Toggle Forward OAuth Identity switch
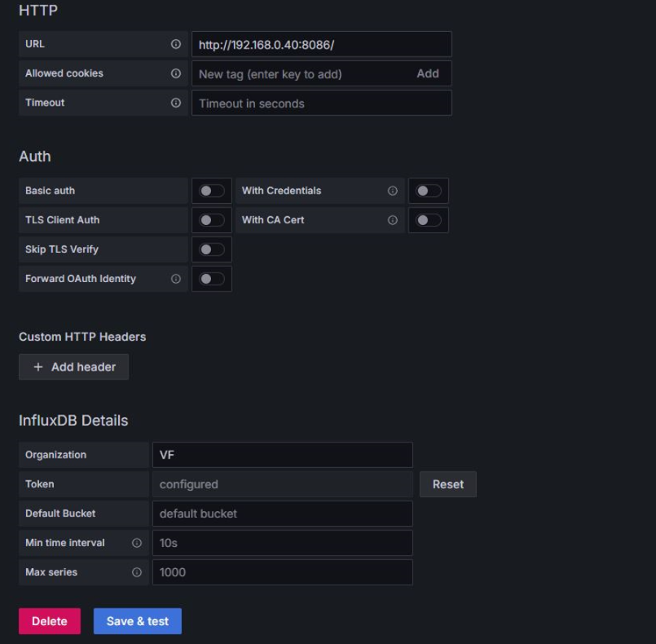656x644 pixels. pos(211,279)
